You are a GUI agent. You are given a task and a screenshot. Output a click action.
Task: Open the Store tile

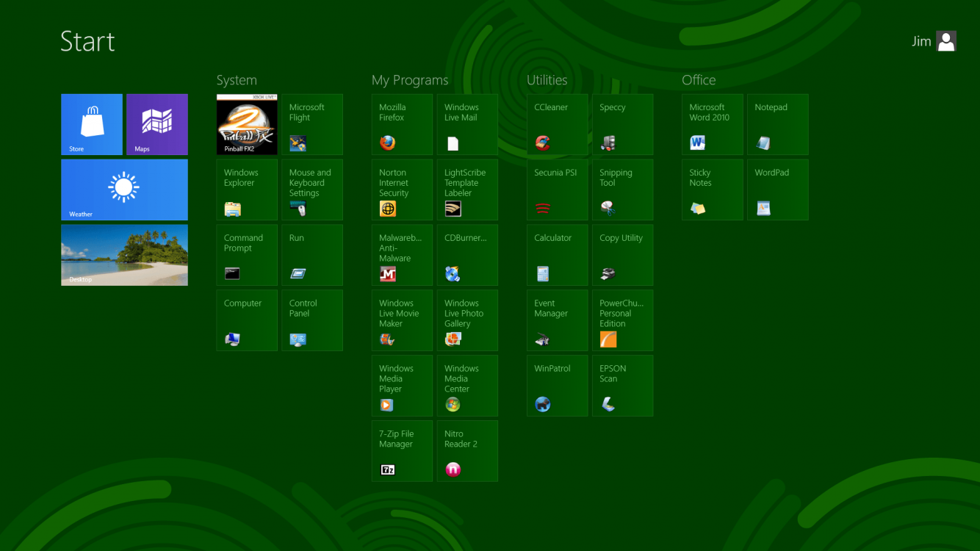(92, 124)
